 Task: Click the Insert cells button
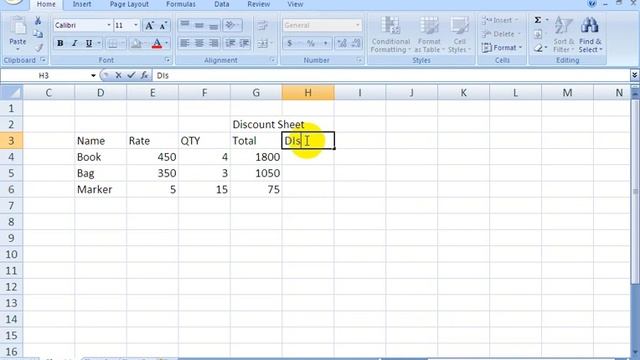500,20
